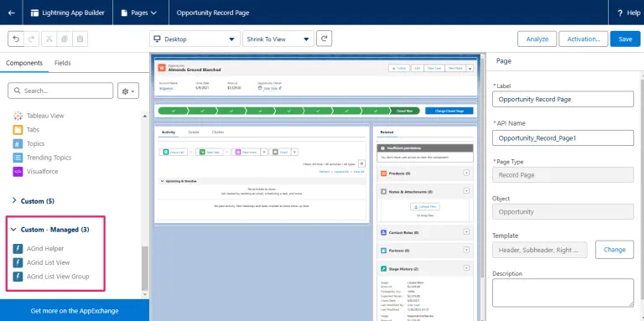Screen dimensions: 644x321
Task: Select the Activity tab in canvas
Action: point(169,132)
